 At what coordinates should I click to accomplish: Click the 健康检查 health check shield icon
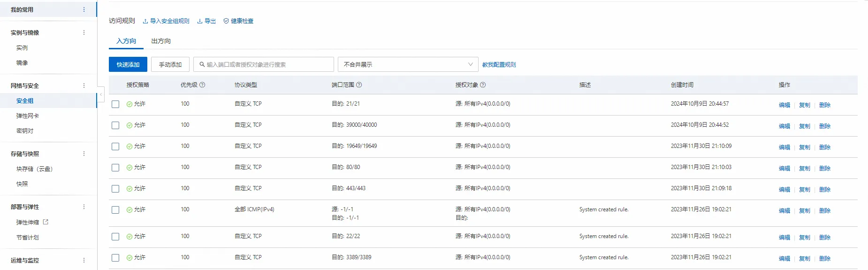click(x=226, y=21)
